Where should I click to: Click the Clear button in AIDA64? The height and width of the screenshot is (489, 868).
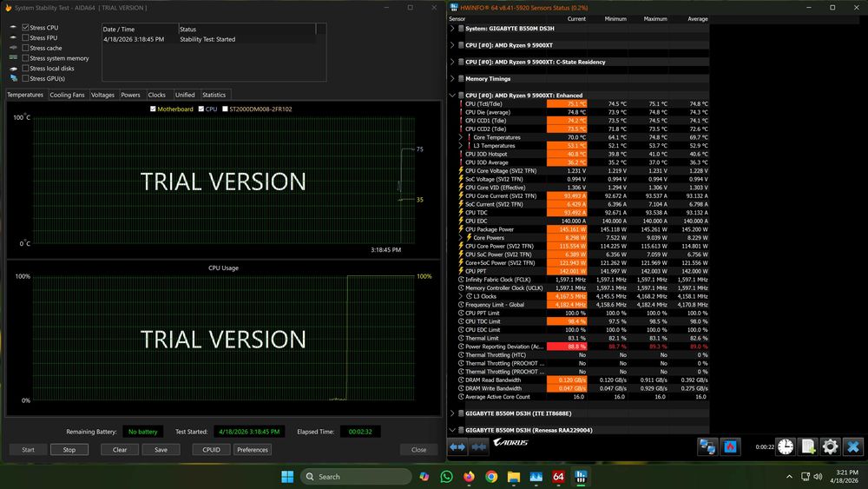pyautogui.click(x=120, y=450)
